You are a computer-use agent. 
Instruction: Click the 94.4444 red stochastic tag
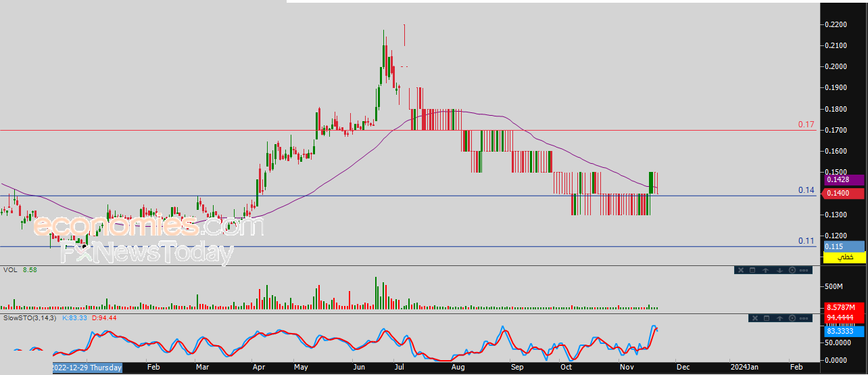(844, 317)
